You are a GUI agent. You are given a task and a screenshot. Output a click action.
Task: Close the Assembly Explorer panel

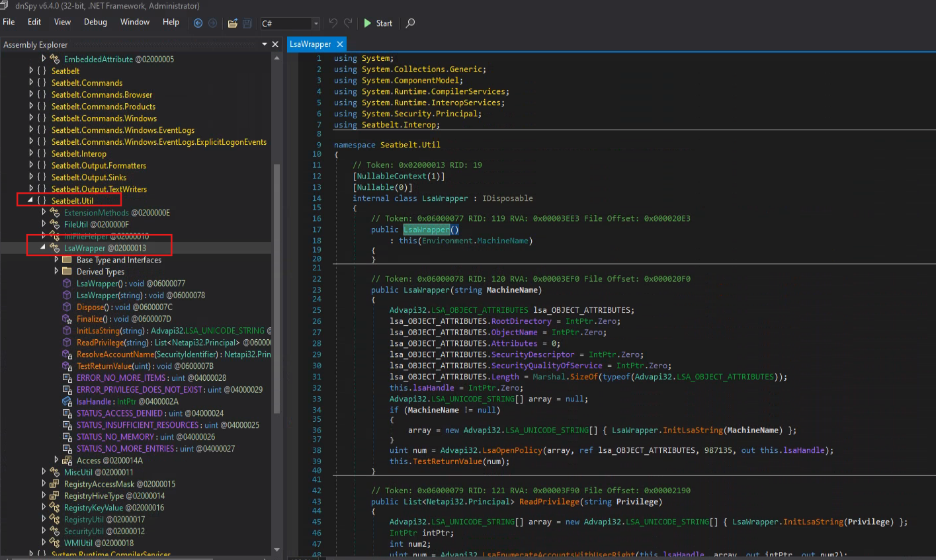275,44
